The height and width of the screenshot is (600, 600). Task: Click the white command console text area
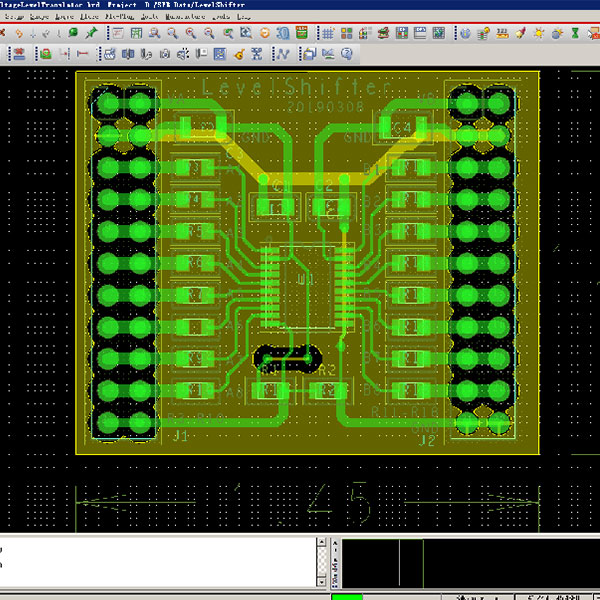(158, 562)
